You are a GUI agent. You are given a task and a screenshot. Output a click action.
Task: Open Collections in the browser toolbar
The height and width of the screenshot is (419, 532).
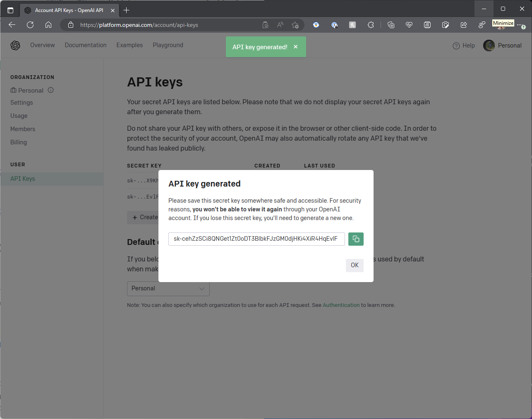coord(391,25)
